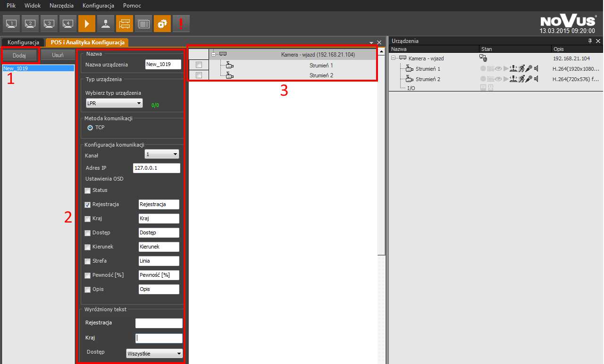Enable the Dostęp OSD checkbox

(87, 233)
